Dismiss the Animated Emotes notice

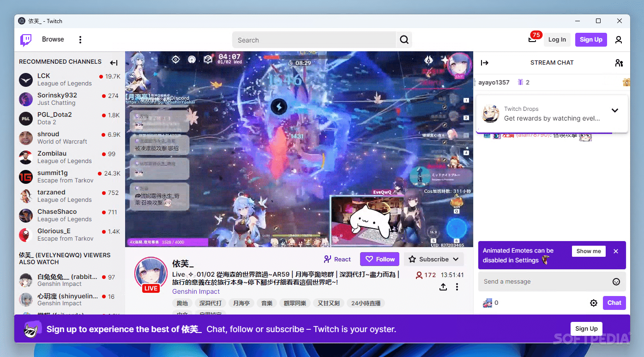[615, 251]
